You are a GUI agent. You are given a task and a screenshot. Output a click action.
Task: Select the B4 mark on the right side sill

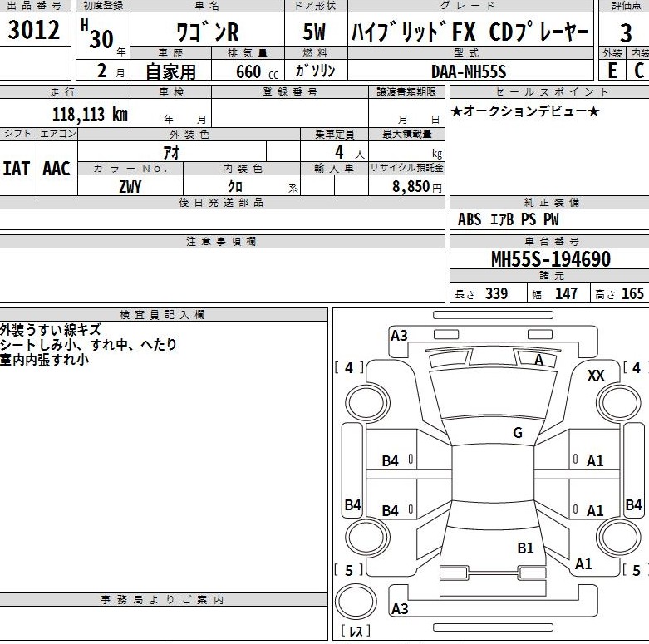point(634,505)
